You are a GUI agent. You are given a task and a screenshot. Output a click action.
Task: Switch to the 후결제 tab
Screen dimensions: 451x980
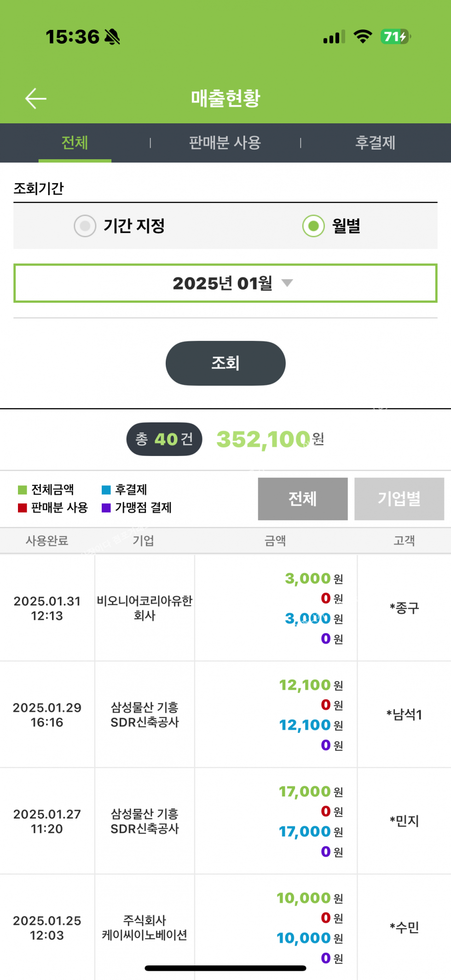[x=375, y=143]
